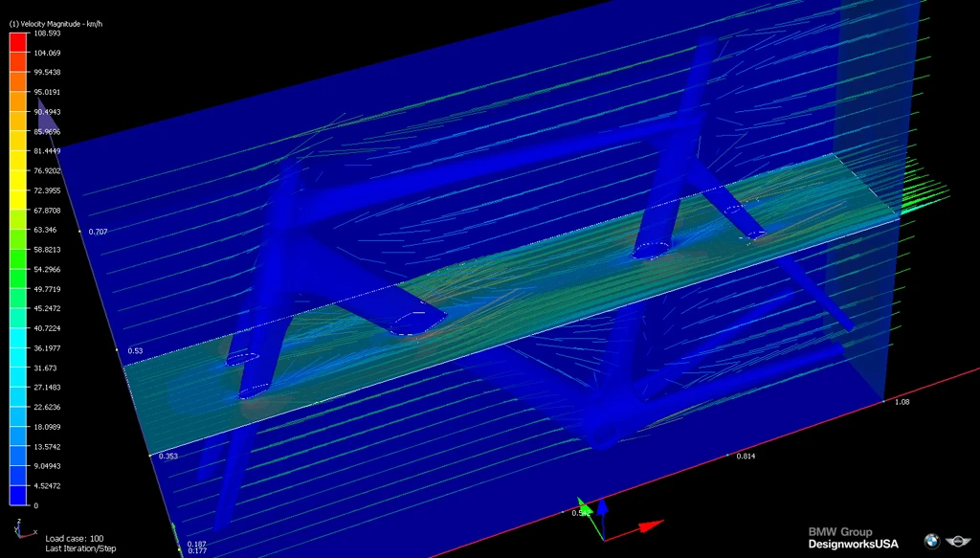Click legend value 22.6236
Image resolution: width=980 pixels, height=558 pixels.
click(48, 407)
